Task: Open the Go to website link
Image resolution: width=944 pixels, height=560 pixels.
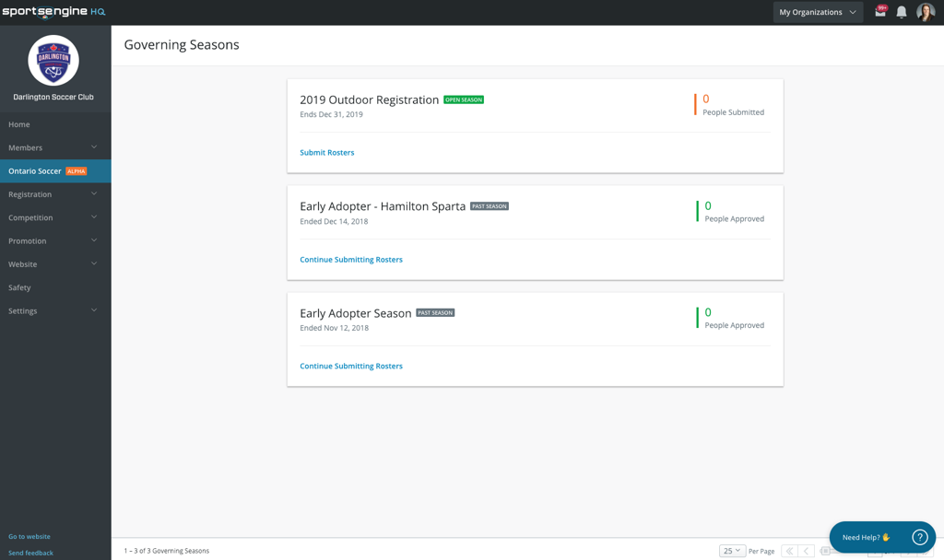Action: coord(29,536)
